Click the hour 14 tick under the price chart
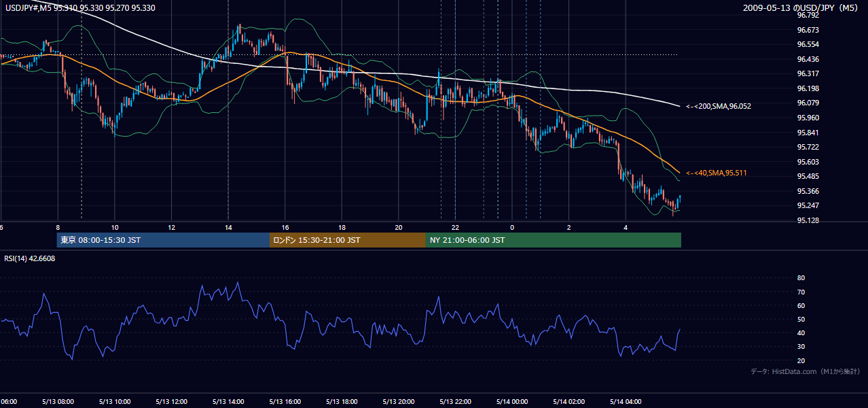 pos(228,227)
